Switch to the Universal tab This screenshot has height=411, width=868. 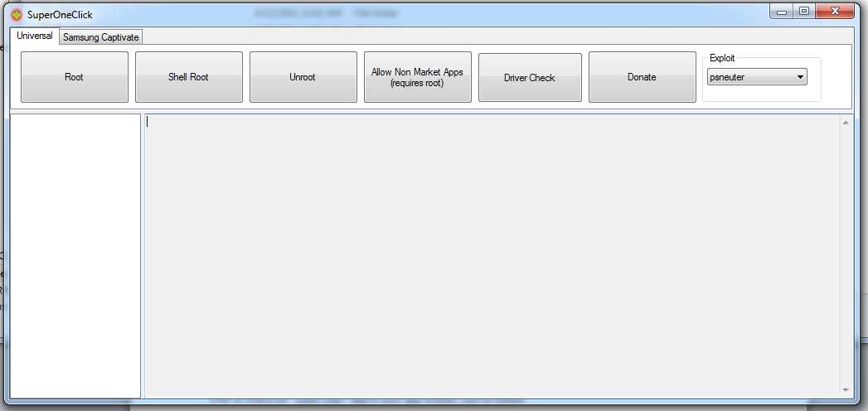(x=34, y=36)
